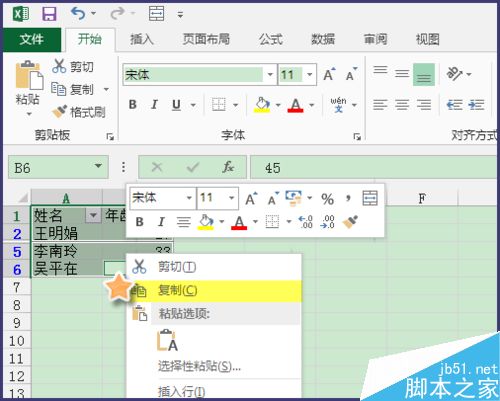The width and height of the screenshot is (500, 401).
Task: Open the Name Box dropdown arrow
Action: pyautogui.click(x=98, y=166)
